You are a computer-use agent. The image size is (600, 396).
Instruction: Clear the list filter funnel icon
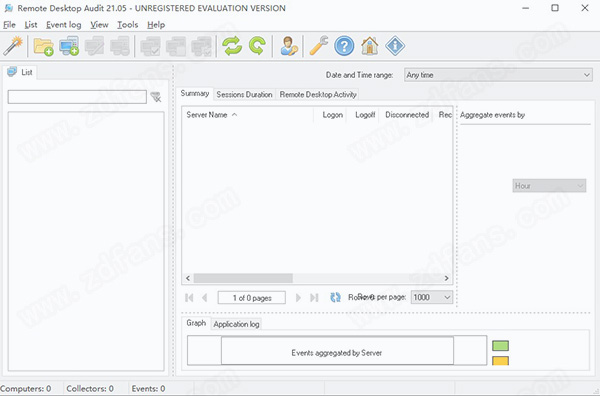[x=156, y=97]
